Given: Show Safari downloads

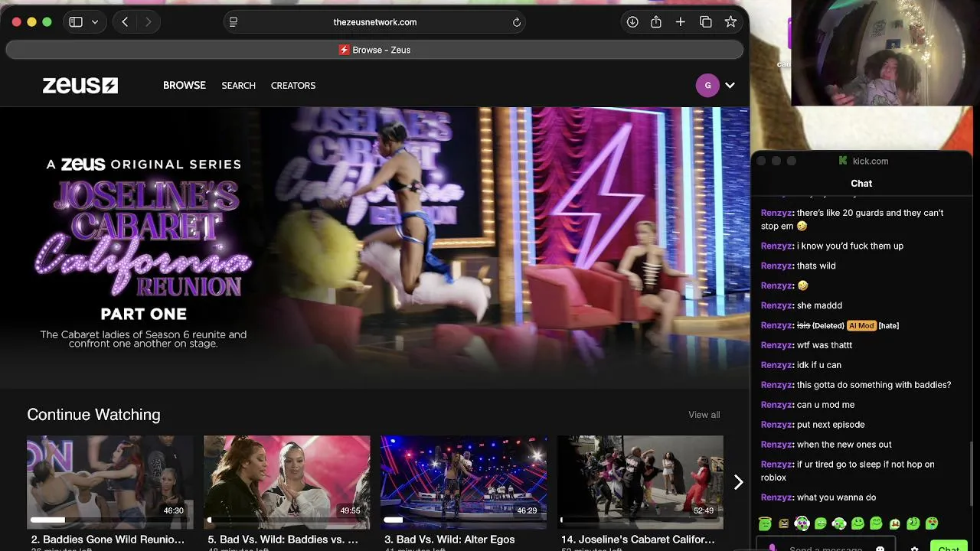Looking at the screenshot, I should coord(632,22).
